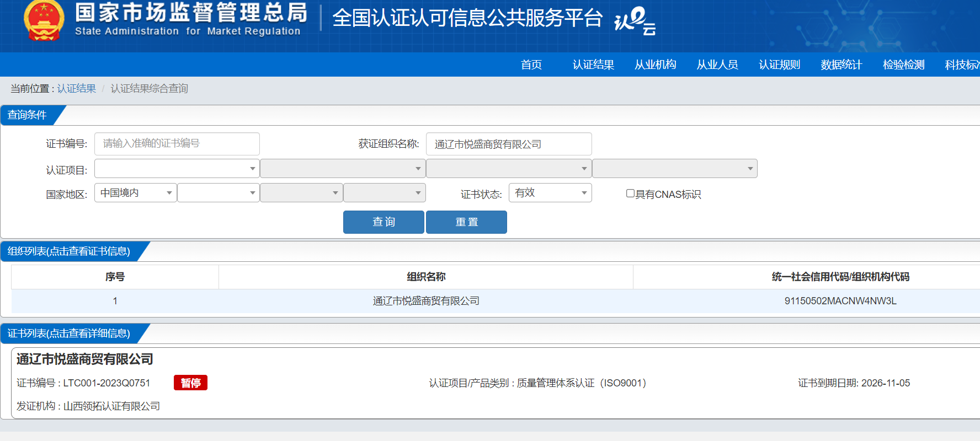The height and width of the screenshot is (441, 980).
Task: Click the 全国认证认可信息公共服务平台 title
Action: click(x=467, y=18)
